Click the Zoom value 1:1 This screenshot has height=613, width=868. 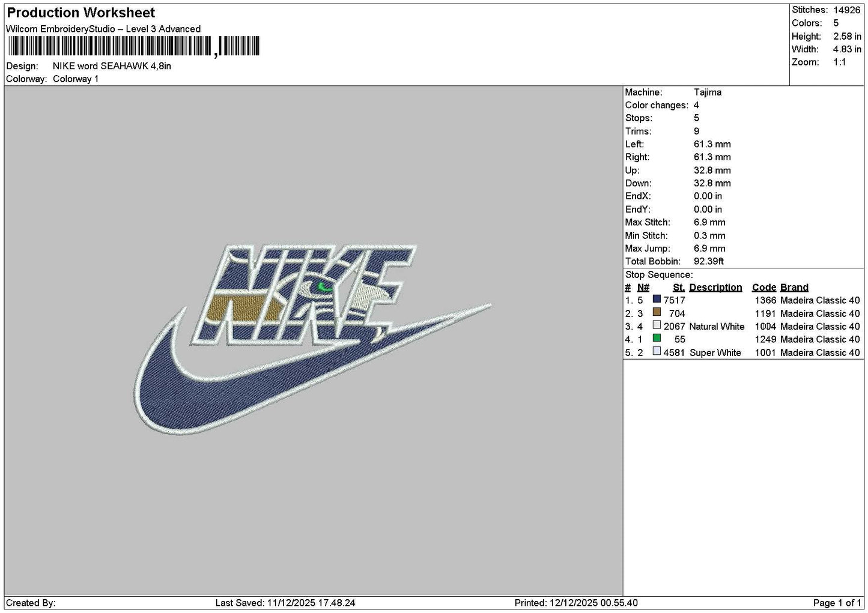coord(840,62)
